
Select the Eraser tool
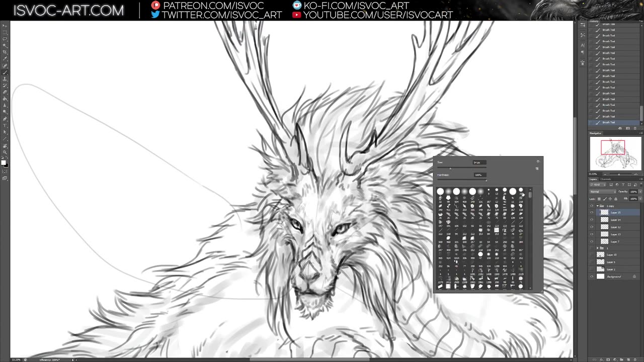(x=5, y=92)
